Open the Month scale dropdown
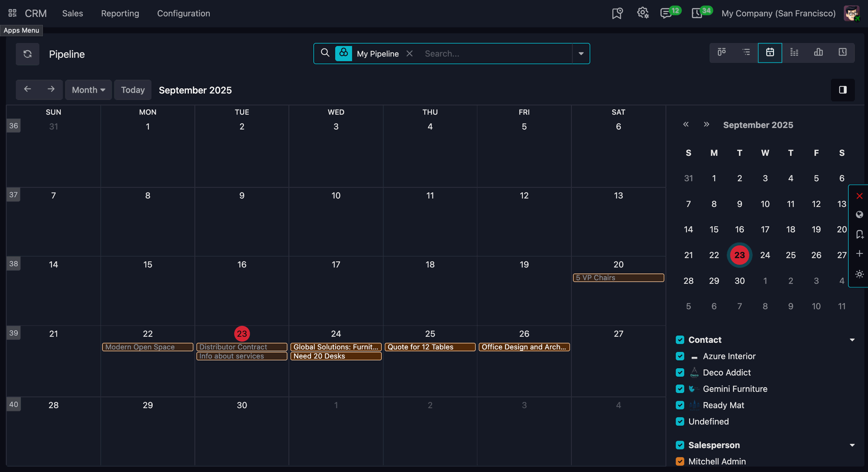This screenshot has height=472, width=868. pos(88,90)
